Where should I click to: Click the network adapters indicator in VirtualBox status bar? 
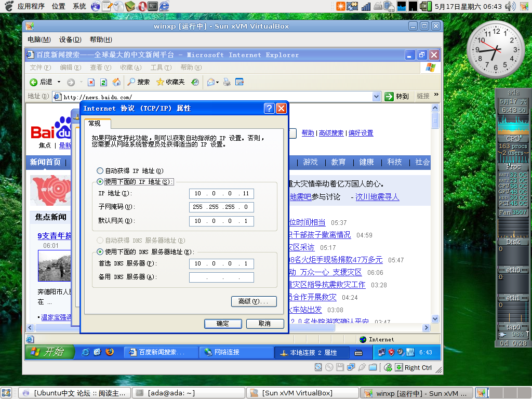click(351, 367)
